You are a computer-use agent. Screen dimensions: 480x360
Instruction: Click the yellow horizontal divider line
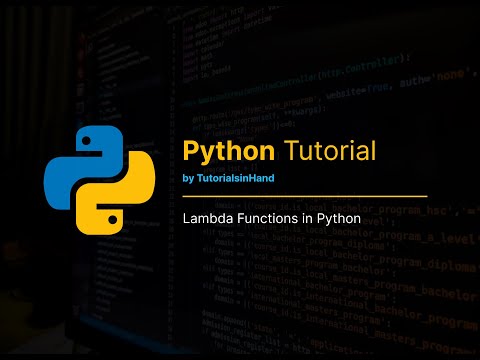pos(305,196)
